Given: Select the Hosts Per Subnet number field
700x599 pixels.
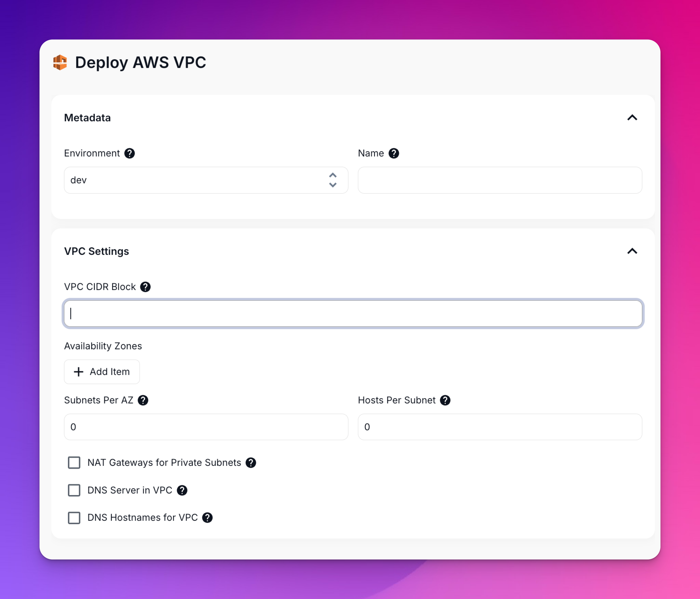Looking at the screenshot, I should click(500, 427).
